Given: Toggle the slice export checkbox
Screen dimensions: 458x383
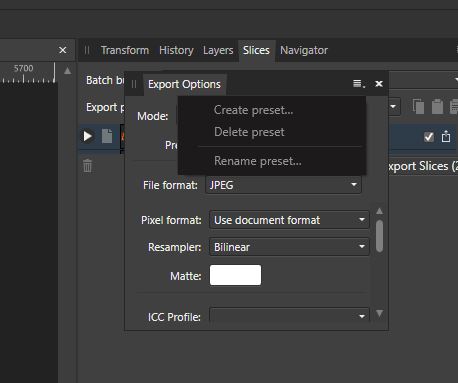Looking at the screenshot, I should [429, 137].
